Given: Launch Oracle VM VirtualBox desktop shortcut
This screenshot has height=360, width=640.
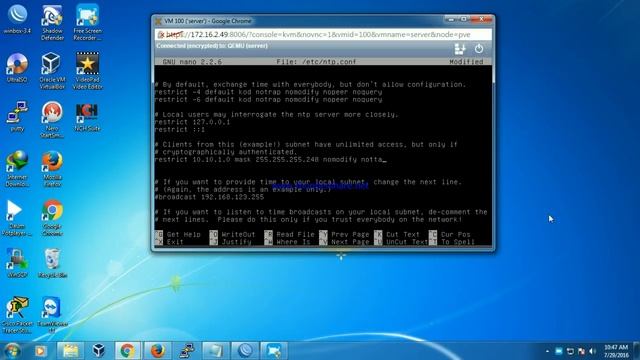Looking at the screenshot, I should click(52, 71).
